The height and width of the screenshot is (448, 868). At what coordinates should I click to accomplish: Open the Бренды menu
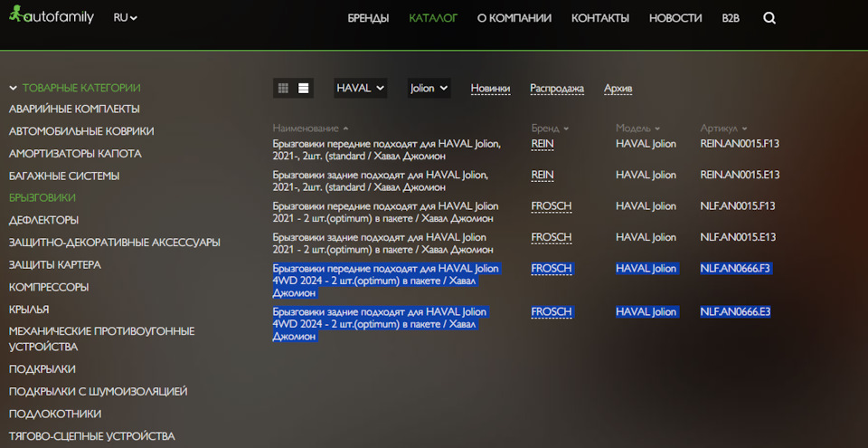(x=368, y=18)
